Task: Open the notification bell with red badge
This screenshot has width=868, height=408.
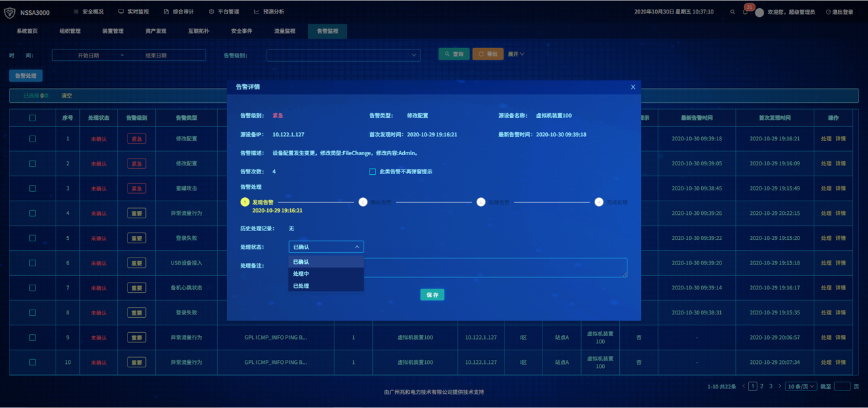Action: [x=745, y=12]
